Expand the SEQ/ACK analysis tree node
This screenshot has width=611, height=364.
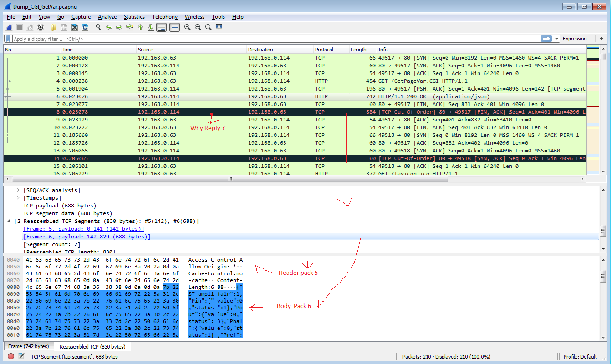click(18, 190)
